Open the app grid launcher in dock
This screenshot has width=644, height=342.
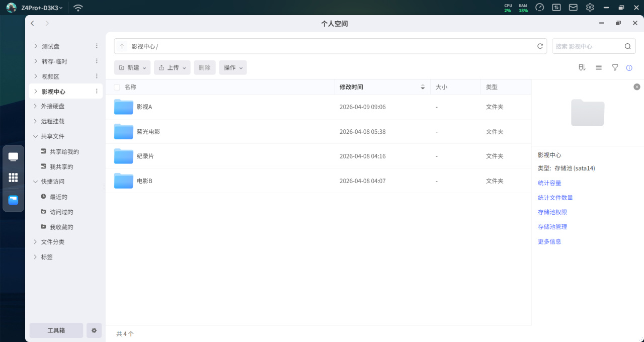[14, 178]
